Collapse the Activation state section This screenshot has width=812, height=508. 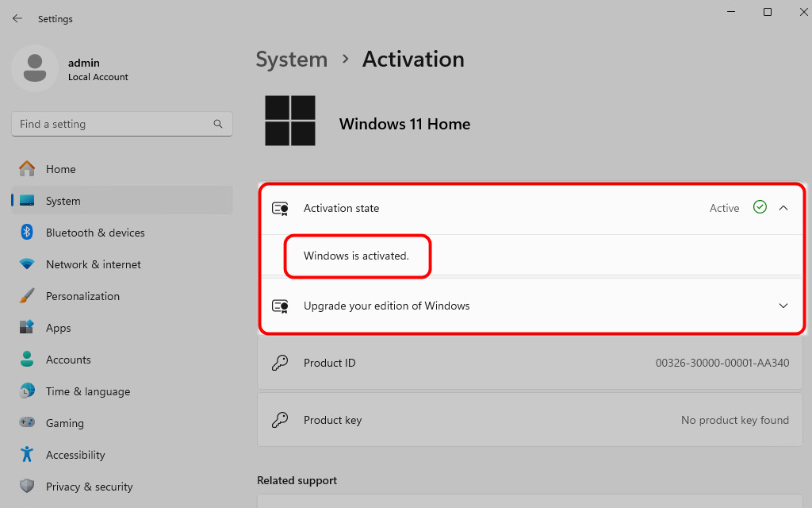pos(783,208)
